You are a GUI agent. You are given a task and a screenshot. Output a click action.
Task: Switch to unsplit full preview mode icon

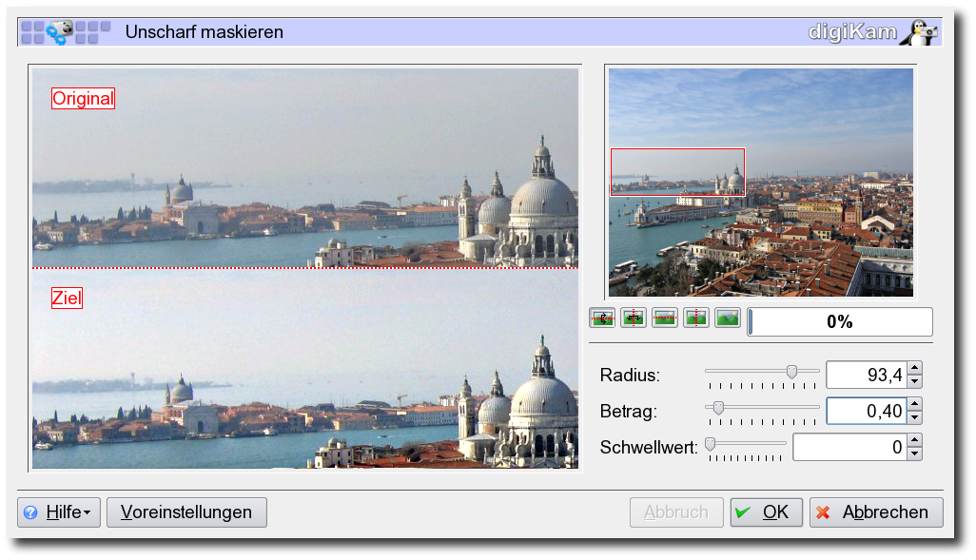728,319
